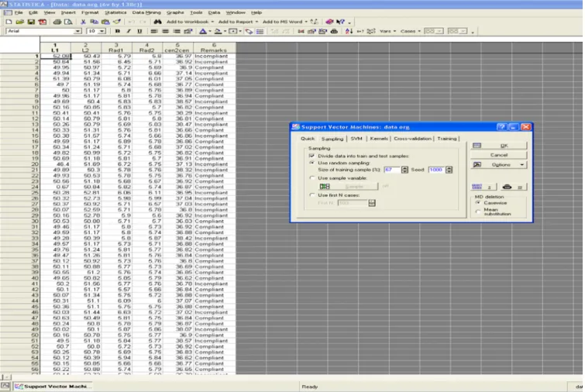This screenshot has width=585, height=392.
Task: Click the New document icon
Action: pos(9,22)
